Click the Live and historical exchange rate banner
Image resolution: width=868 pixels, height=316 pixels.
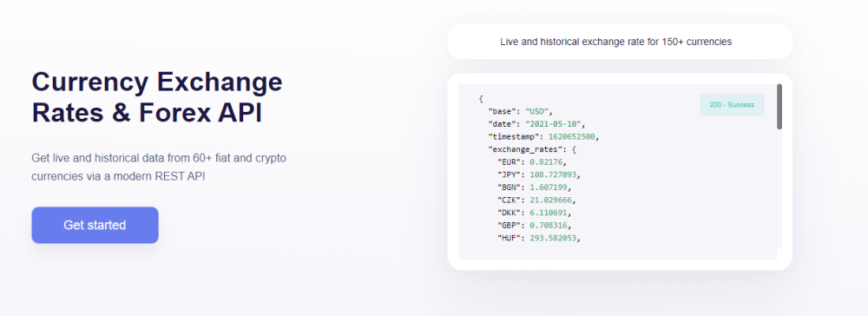[x=620, y=42]
